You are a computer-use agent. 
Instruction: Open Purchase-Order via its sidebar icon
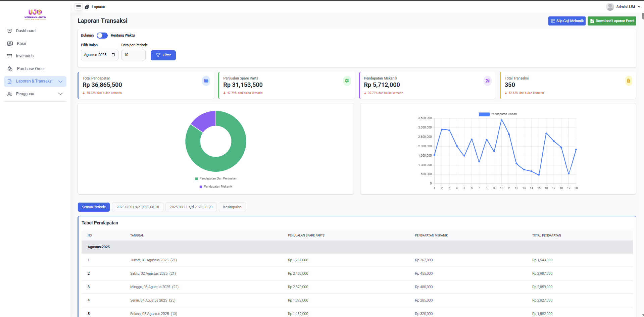[x=10, y=69]
